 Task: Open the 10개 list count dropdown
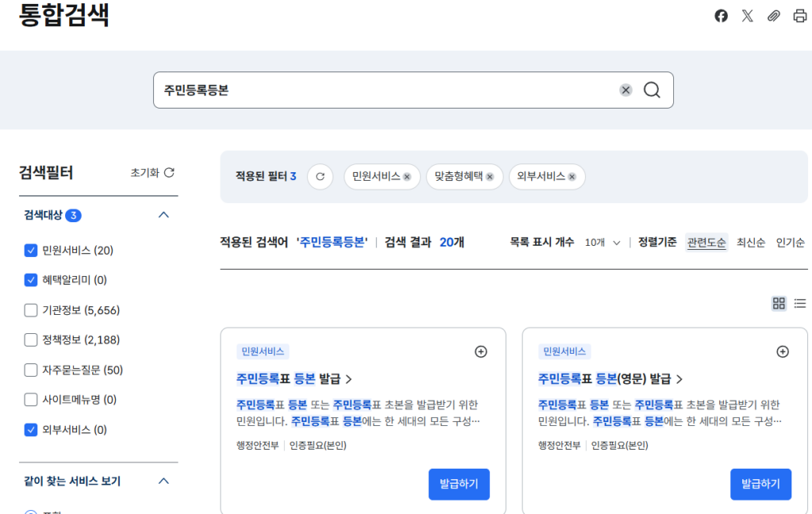point(603,243)
